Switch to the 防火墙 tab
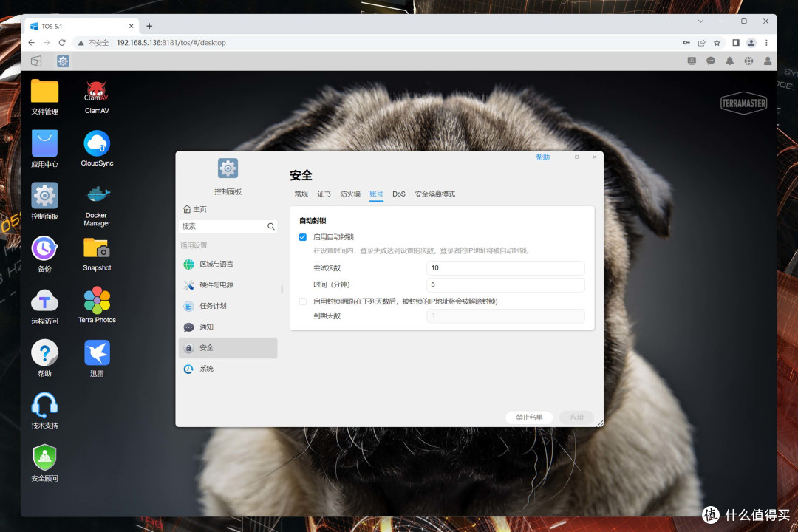 tap(350, 194)
